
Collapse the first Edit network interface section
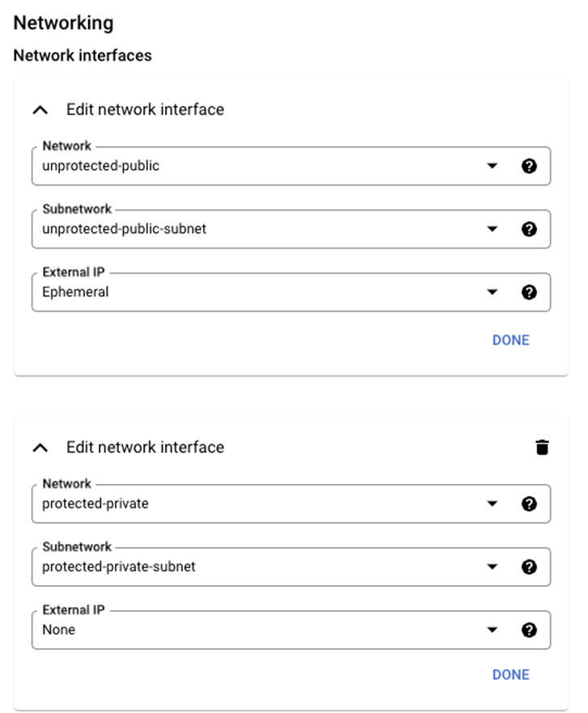click(40, 109)
